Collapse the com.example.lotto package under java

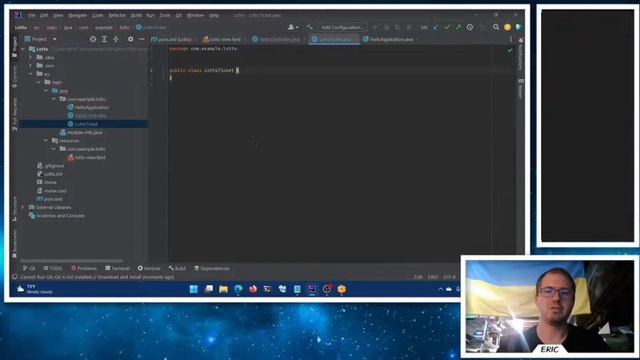click(54, 99)
